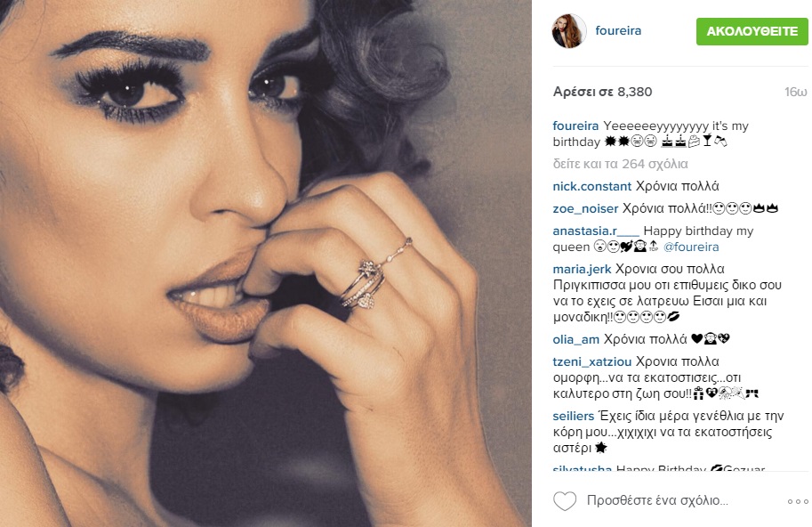The width and height of the screenshot is (812, 527).
Task: Open maria.jerk's profile
Action: pyautogui.click(x=582, y=269)
